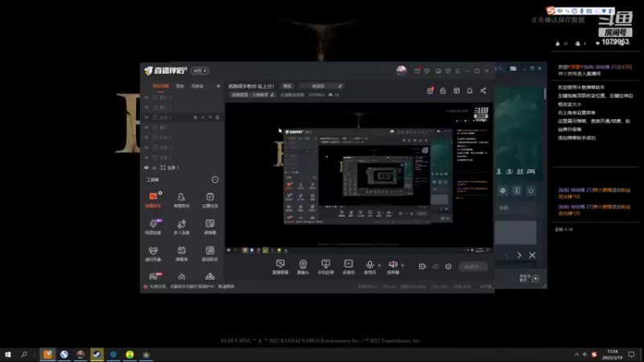Expand speaker options dropdown arrow
This screenshot has height=362, width=644.
pos(402,265)
